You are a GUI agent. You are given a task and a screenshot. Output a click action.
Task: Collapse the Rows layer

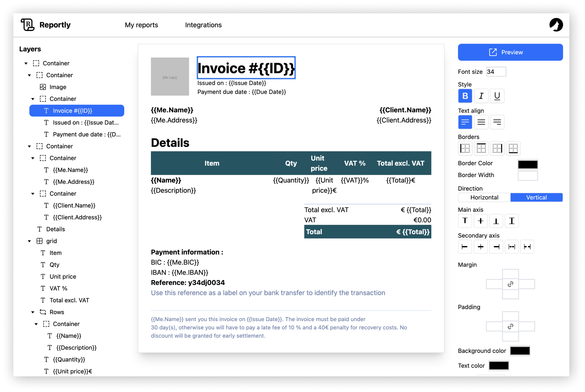(x=33, y=312)
